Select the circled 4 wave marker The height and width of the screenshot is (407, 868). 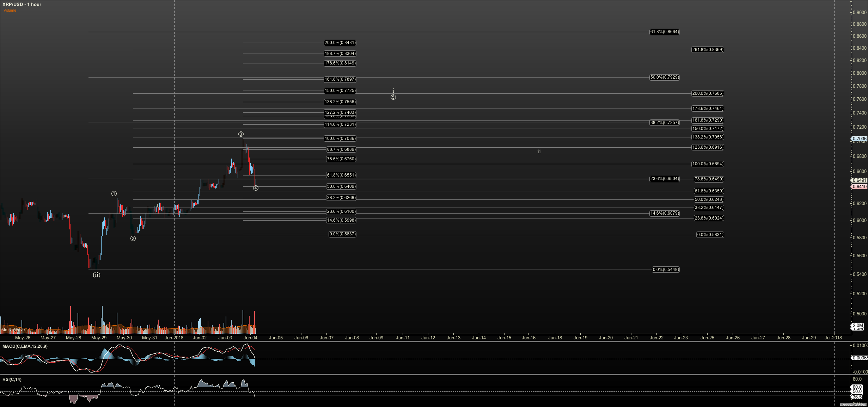pyautogui.click(x=256, y=188)
